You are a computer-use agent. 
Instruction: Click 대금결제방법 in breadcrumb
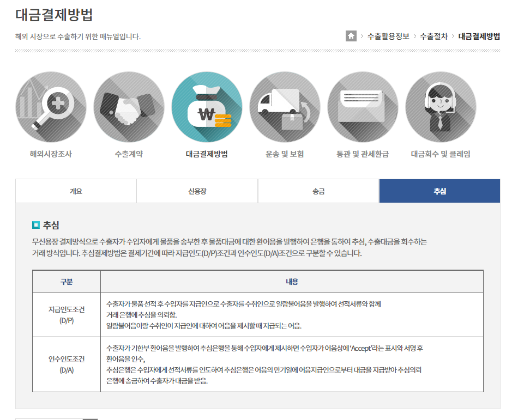point(479,36)
